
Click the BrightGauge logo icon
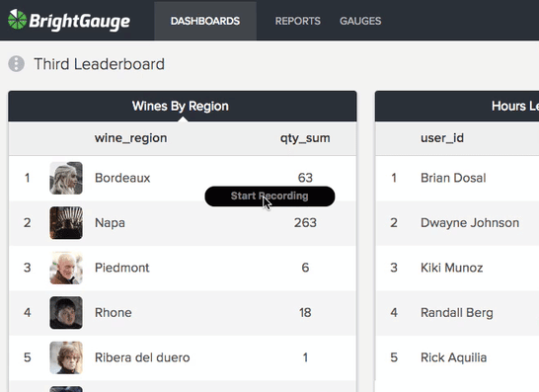click(x=17, y=20)
